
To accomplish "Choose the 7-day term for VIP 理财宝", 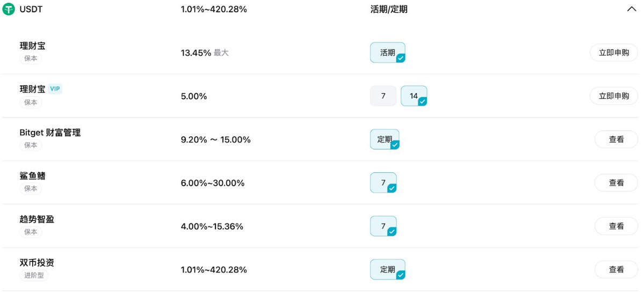I will point(383,96).
